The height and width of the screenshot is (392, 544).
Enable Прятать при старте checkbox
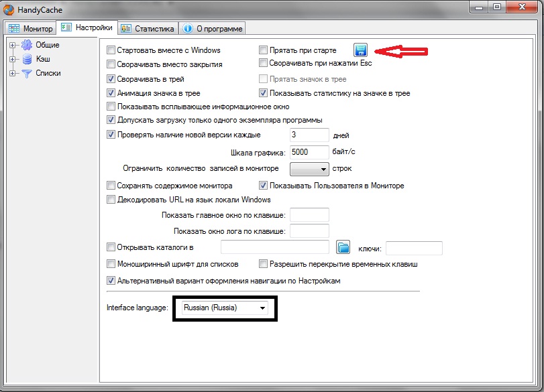(x=263, y=50)
